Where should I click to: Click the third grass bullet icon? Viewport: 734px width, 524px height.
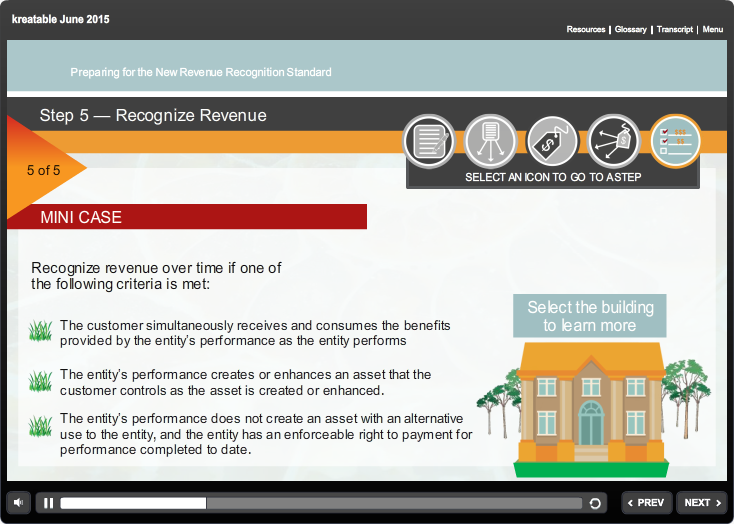point(41,426)
